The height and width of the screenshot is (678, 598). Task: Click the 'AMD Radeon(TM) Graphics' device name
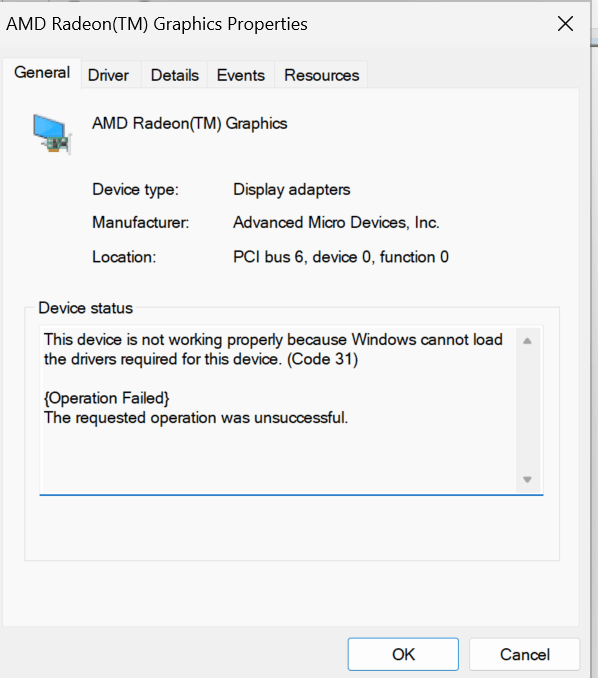[x=189, y=124]
